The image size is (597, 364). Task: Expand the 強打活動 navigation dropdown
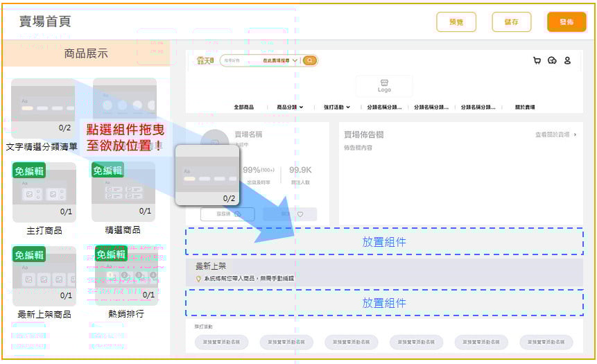point(337,107)
